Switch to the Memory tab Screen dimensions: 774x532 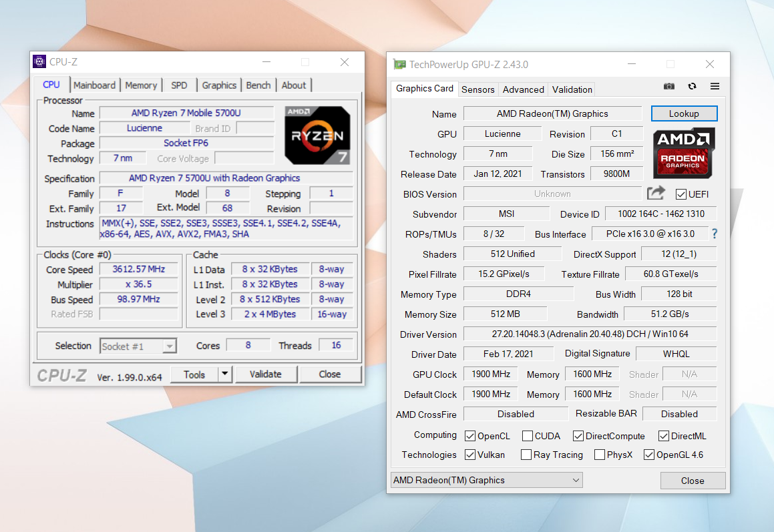(141, 85)
